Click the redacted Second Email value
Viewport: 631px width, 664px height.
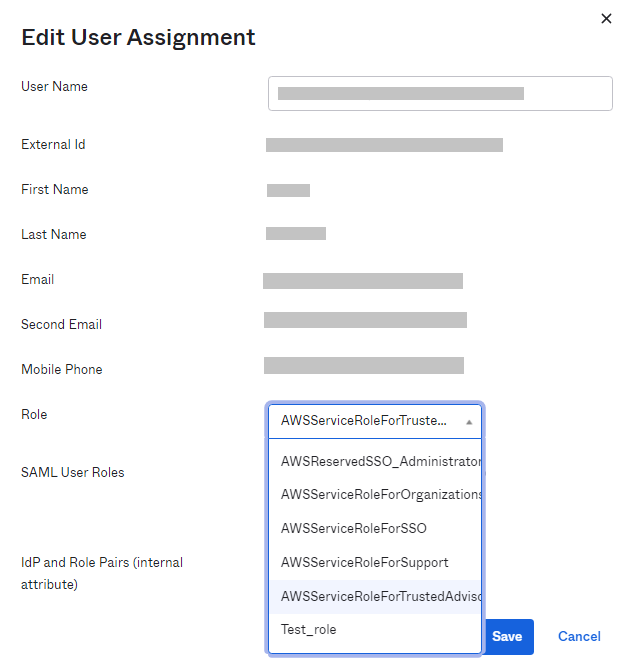(x=365, y=320)
